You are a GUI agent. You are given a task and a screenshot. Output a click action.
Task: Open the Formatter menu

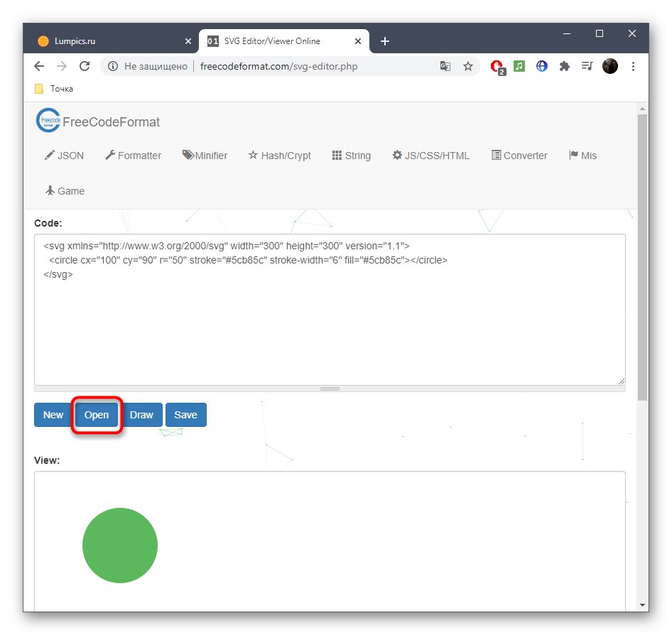134,156
